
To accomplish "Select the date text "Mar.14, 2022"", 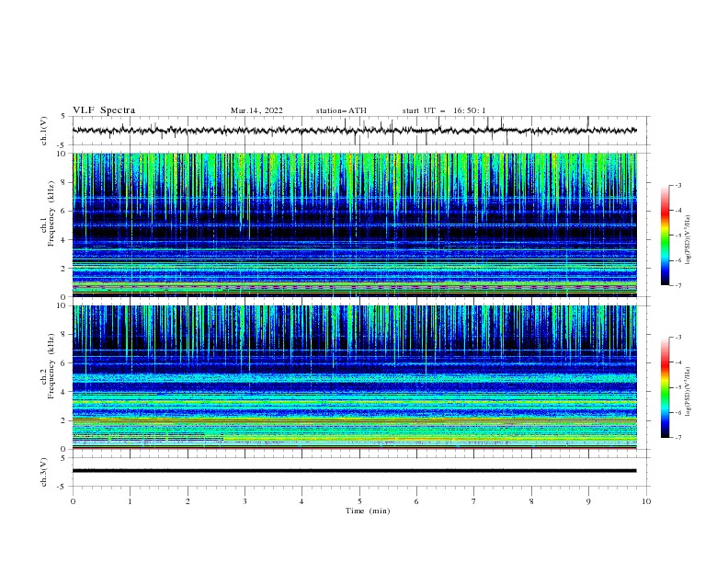I will pyautogui.click(x=256, y=110).
